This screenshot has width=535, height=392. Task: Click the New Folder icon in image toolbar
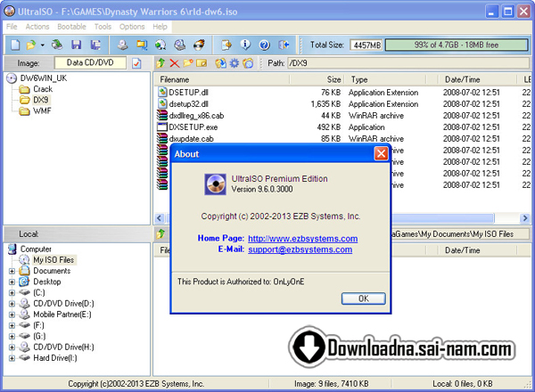pyautogui.click(x=188, y=63)
